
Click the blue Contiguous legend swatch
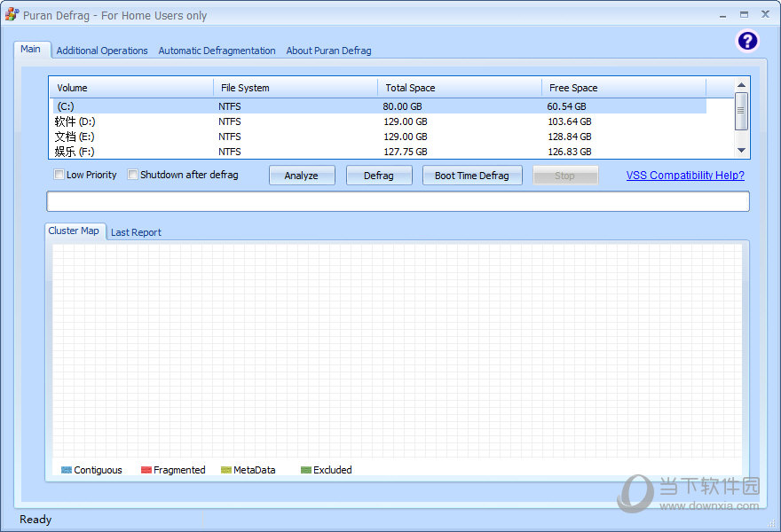67,470
